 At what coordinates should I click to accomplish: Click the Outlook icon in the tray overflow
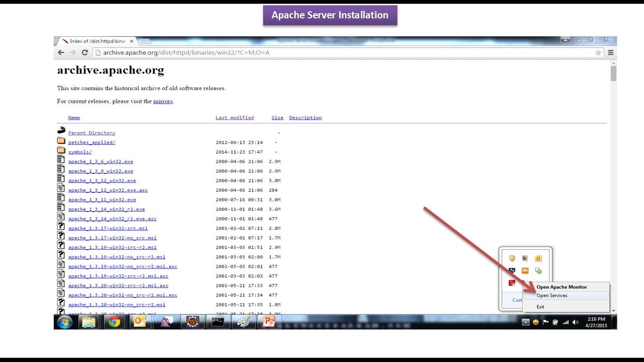[x=538, y=258]
